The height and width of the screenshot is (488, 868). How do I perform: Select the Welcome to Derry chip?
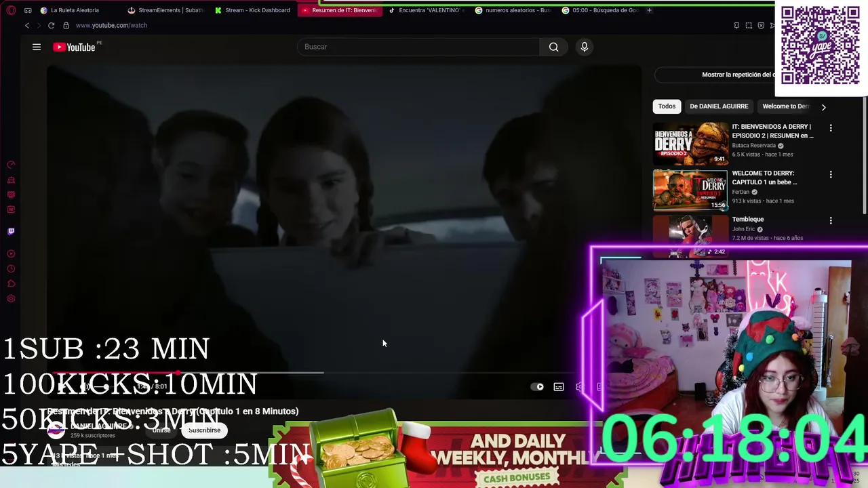(785, 106)
